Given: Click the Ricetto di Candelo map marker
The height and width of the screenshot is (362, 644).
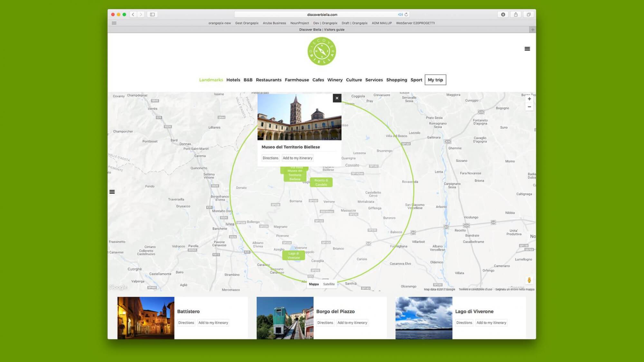Looking at the screenshot, I should 321,182.
